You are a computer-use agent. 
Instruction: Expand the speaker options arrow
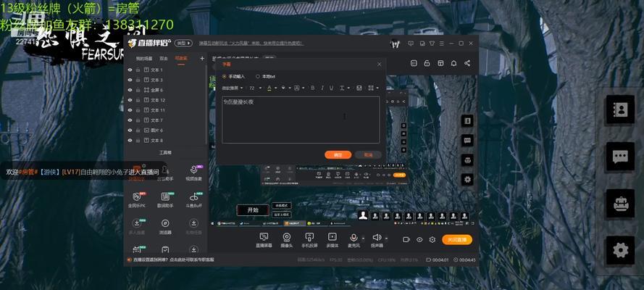pyautogui.click(x=386, y=238)
